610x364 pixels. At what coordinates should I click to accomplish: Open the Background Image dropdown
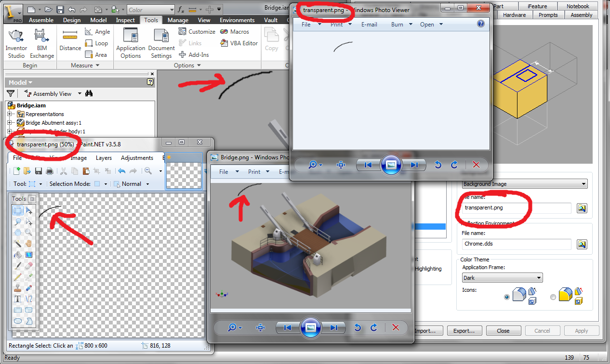525,184
